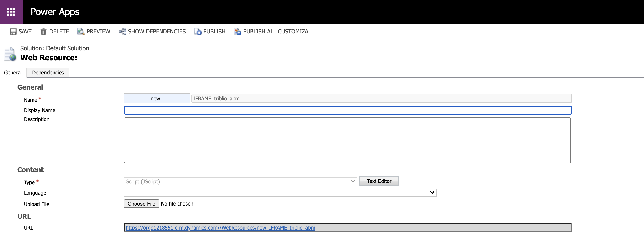Click the SAVE toolbar label

(x=25, y=32)
